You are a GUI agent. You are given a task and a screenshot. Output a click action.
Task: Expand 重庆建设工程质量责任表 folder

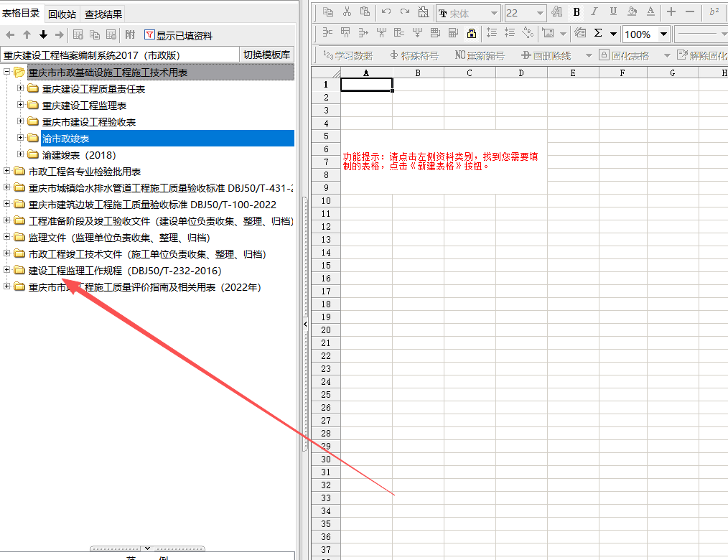pyautogui.click(x=20, y=88)
